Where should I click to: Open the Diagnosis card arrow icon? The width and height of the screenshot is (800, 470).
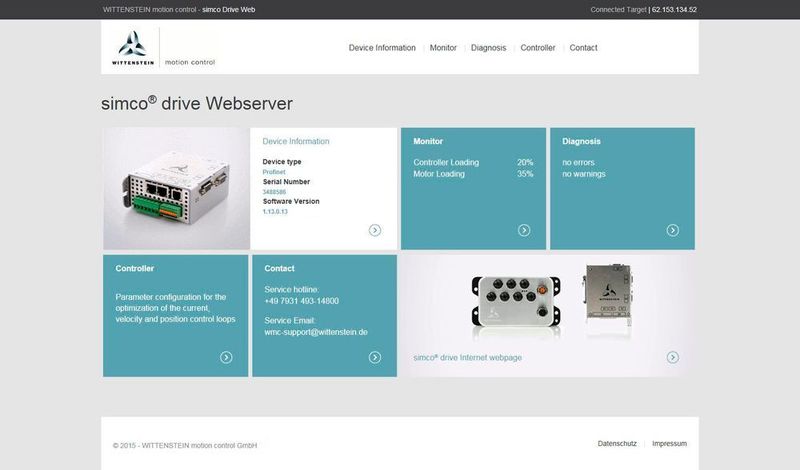[x=673, y=230]
